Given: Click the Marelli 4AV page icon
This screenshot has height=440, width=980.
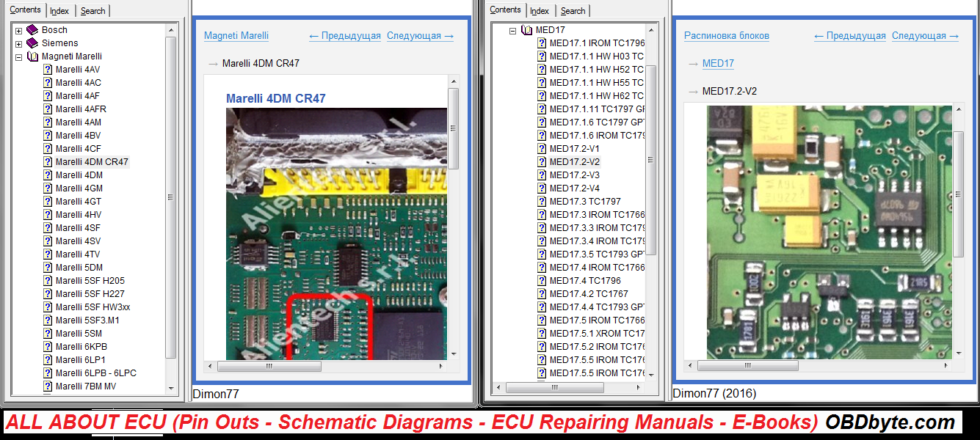Looking at the screenshot, I should click(48, 70).
